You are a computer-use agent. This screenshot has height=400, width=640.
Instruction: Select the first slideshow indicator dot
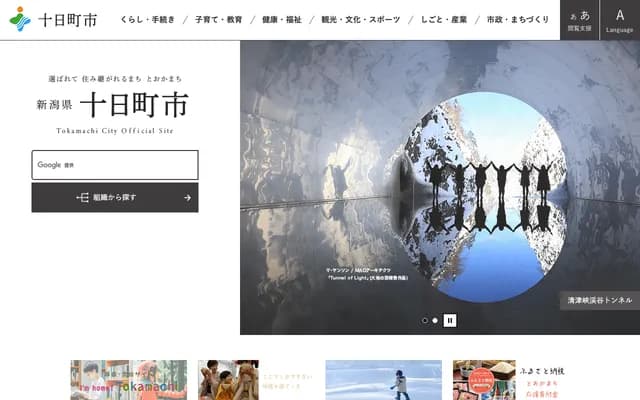pyautogui.click(x=425, y=320)
